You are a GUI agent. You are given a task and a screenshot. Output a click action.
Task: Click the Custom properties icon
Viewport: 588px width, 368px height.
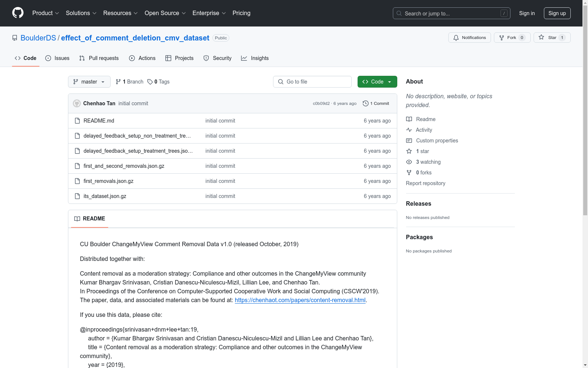(409, 141)
